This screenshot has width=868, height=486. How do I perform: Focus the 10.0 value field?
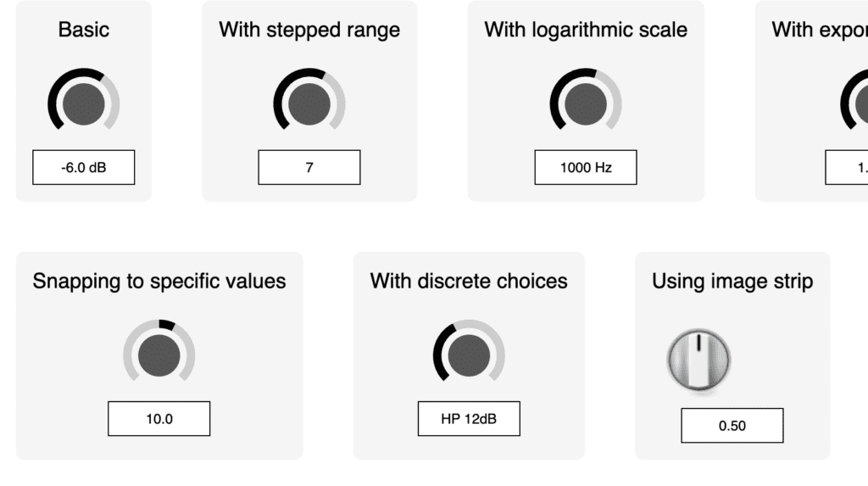click(159, 419)
